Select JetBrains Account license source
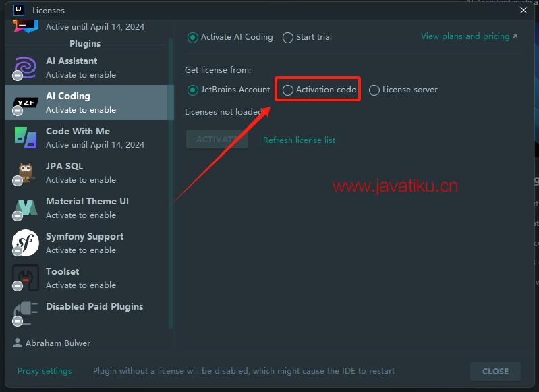The image size is (539, 392). [x=229, y=90]
